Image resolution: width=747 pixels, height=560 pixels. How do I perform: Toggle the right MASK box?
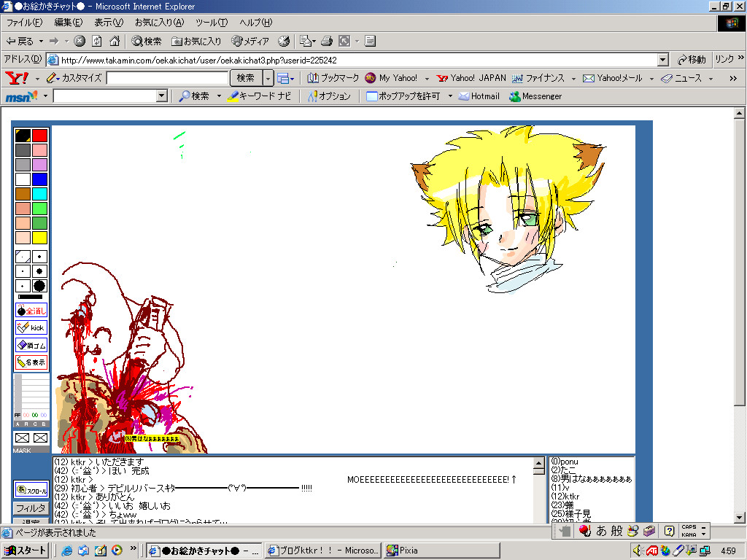41,438
